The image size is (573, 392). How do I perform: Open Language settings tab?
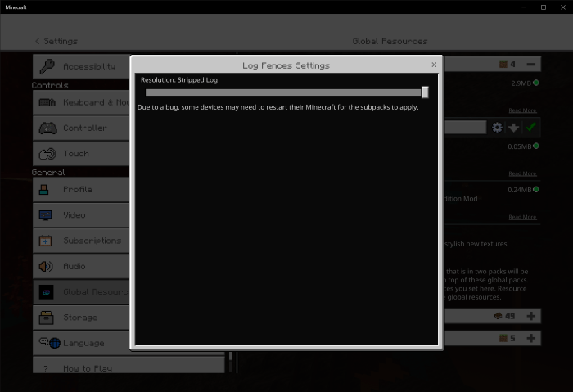81,343
